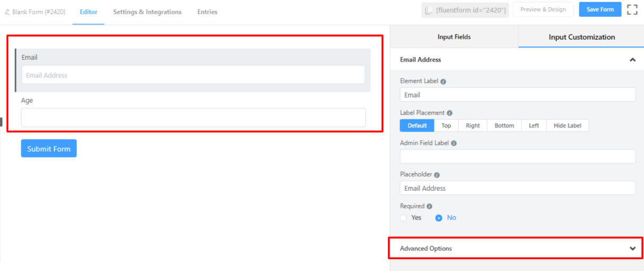Image resolution: width=644 pixels, height=271 pixels.
Task: Click the pencil icon beside Blank Form title
Action: (7, 12)
